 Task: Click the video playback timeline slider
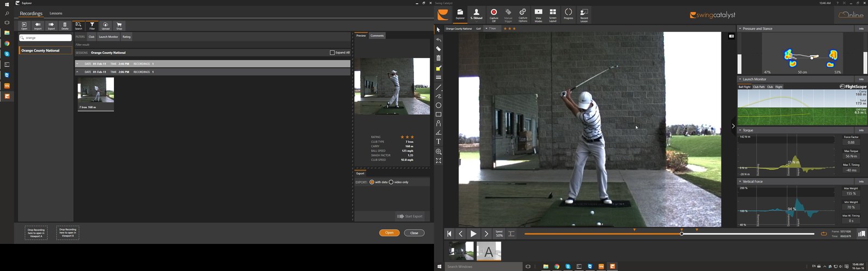(x=669, y=234)
